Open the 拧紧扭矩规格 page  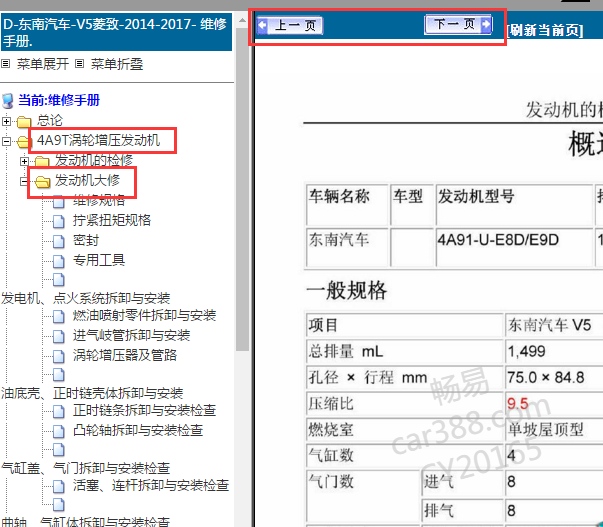pos(112,220)
